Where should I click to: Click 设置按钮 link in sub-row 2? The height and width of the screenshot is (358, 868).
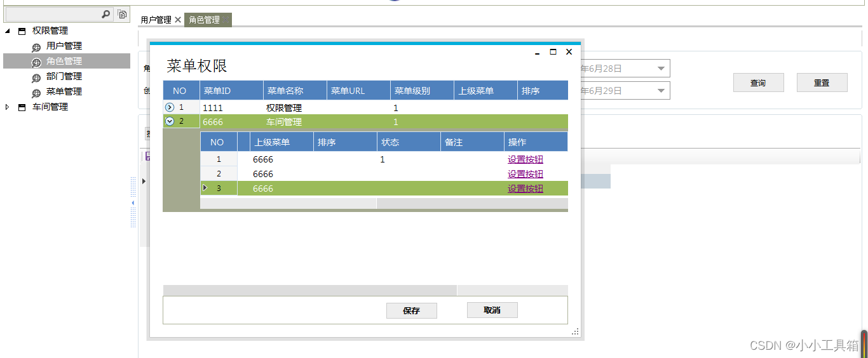coord(526,174)
